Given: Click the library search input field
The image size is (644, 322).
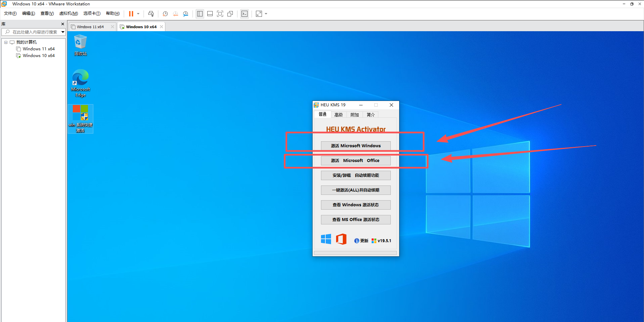Looking at the screenshot, I should tap(31, 32).
